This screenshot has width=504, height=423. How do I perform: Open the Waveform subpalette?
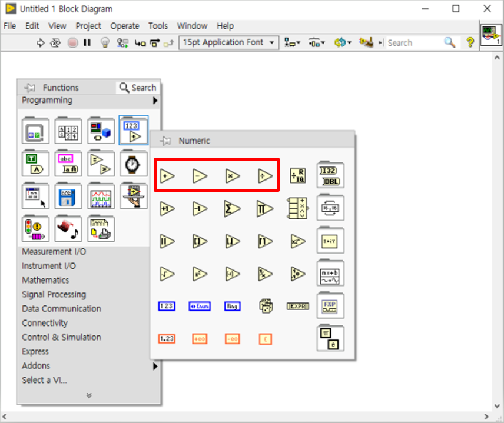[x=101, y=196]
